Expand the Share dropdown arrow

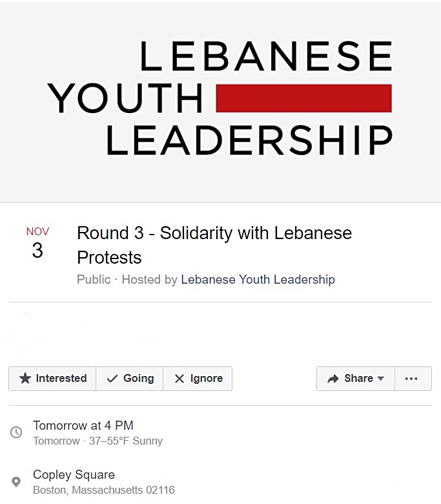[x=381, y=379]
